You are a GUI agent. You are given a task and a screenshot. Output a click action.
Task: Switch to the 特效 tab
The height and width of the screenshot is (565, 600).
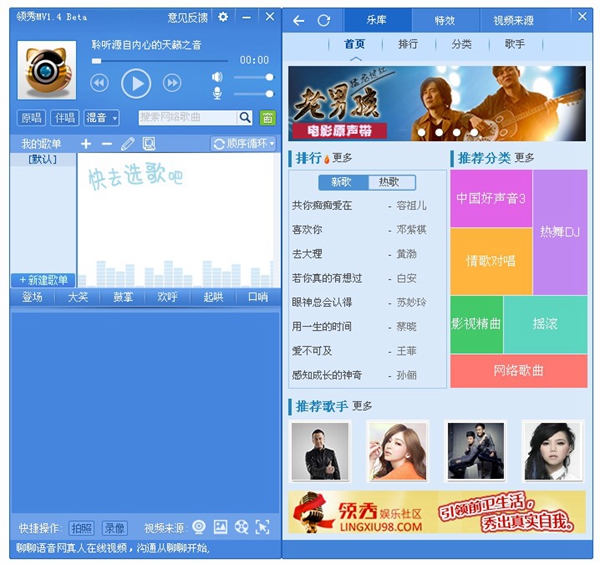coord(444,20)
